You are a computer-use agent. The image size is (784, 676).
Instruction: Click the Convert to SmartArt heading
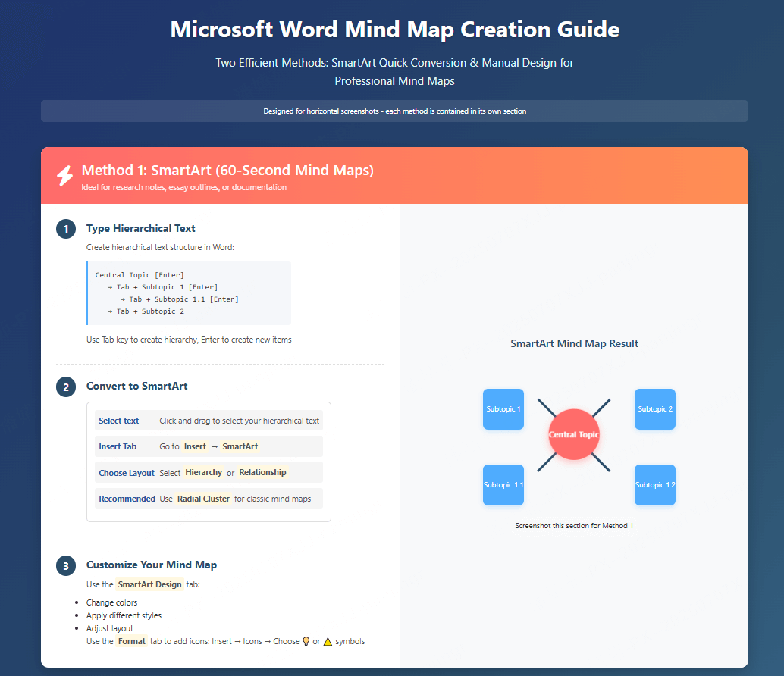click(137, 387)
